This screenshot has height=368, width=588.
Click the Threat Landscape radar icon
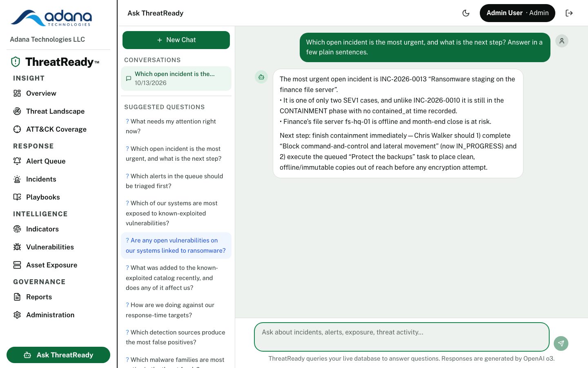tap(17, 111)
